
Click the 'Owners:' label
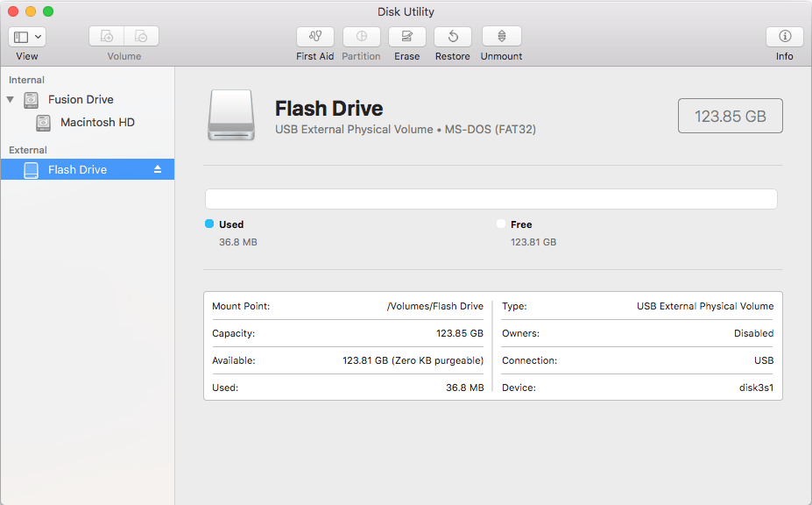pyautogui.click(x=520, y=333)
